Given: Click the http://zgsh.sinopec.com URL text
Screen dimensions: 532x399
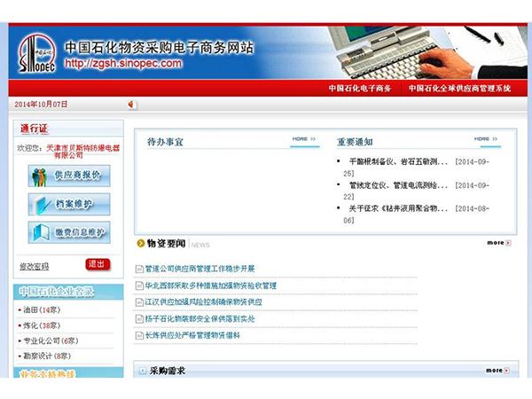Looking at the screenshot, I should [123, 64].
